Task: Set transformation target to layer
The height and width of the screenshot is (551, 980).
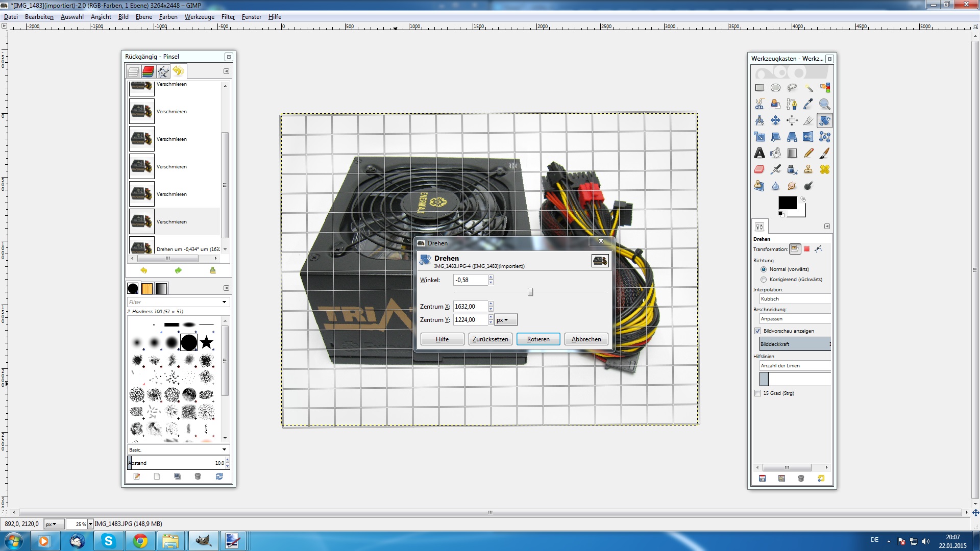Action: click(x=795, y=249)
